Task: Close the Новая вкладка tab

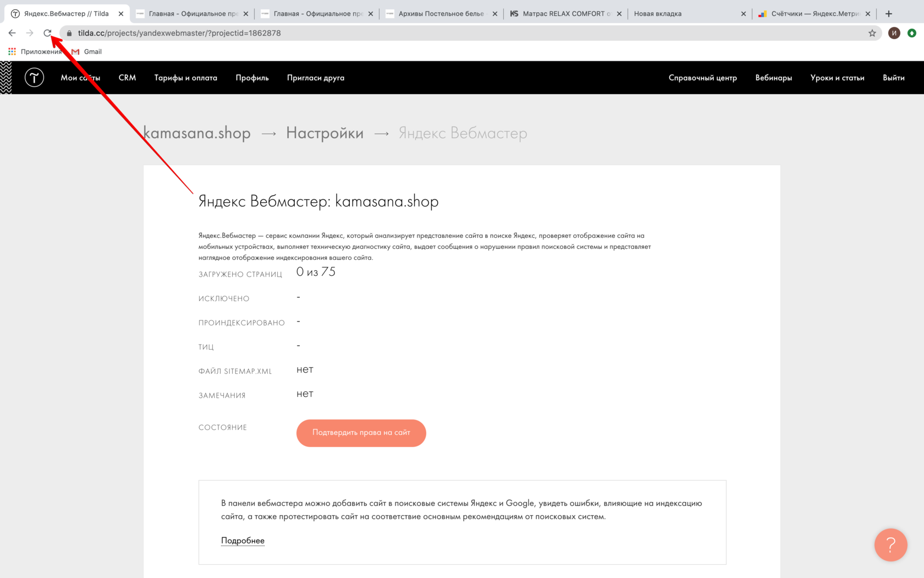Action: tap(744, 14)
